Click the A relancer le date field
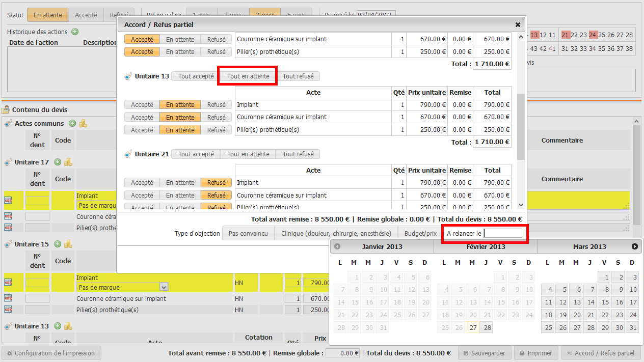The width and height of the screenshot is (644, 362). click(503, 234)
